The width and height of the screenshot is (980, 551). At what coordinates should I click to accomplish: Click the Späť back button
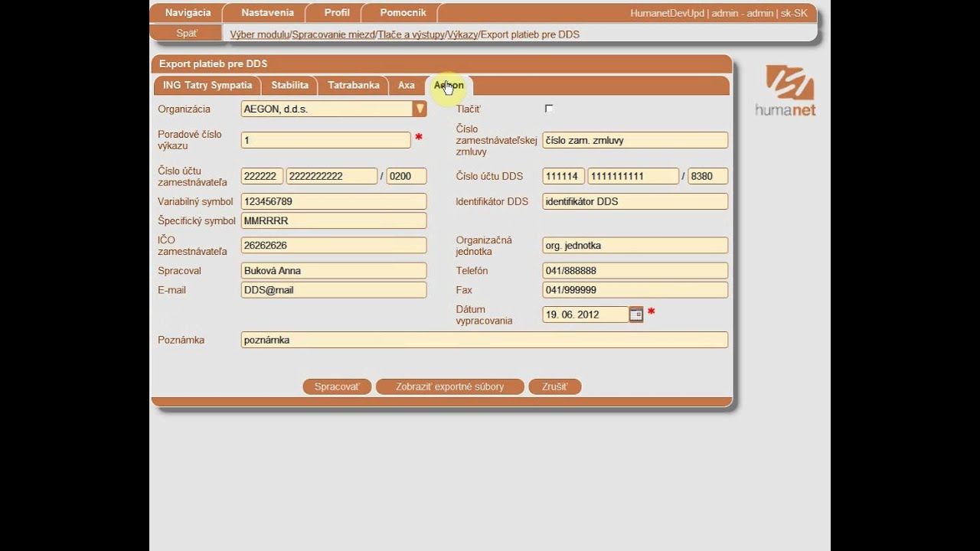click(186, 34)
